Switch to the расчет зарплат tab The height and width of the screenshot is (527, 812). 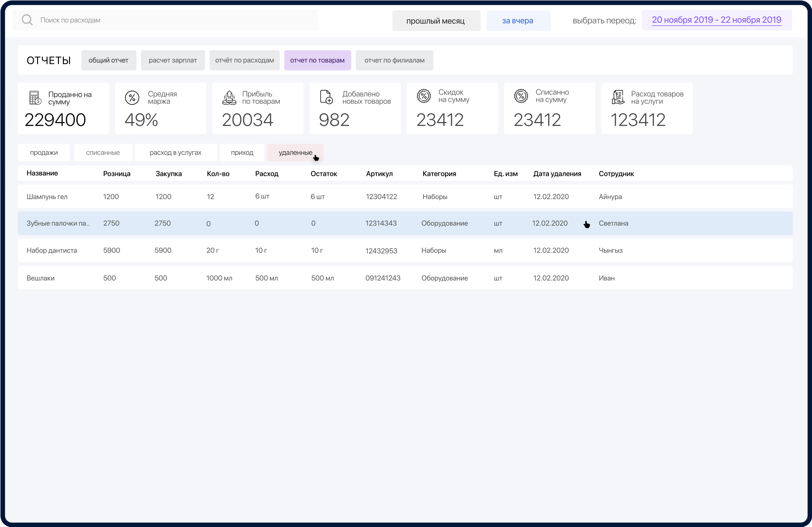[173, 61]
